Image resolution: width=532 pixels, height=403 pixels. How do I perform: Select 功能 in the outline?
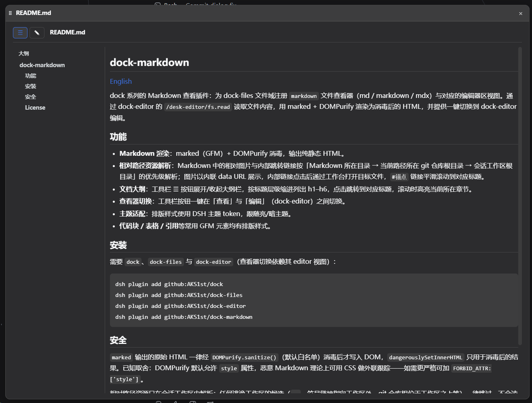pos(31,76)
